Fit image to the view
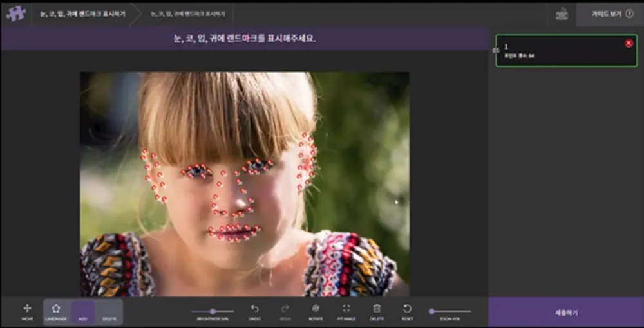Image resolution: width=644 pixels, height=328 pixels. click(346, 312)
